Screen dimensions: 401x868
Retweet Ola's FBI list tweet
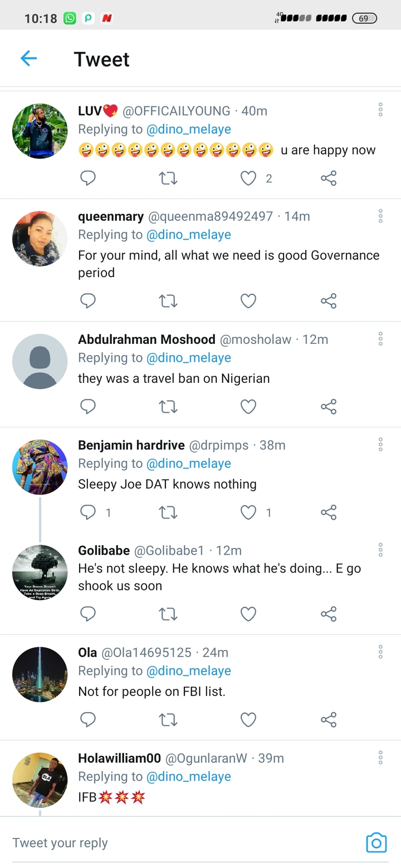(x=168, y=719)
